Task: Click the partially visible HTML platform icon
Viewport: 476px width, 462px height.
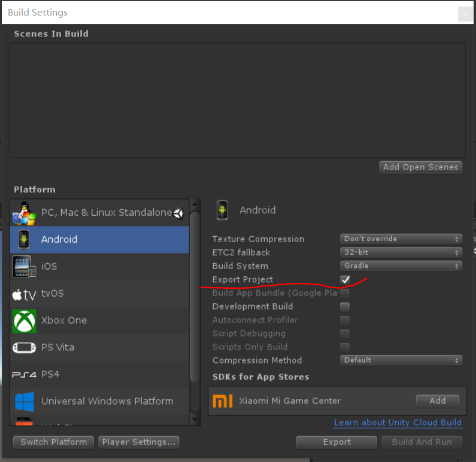Action: (24, 421)
